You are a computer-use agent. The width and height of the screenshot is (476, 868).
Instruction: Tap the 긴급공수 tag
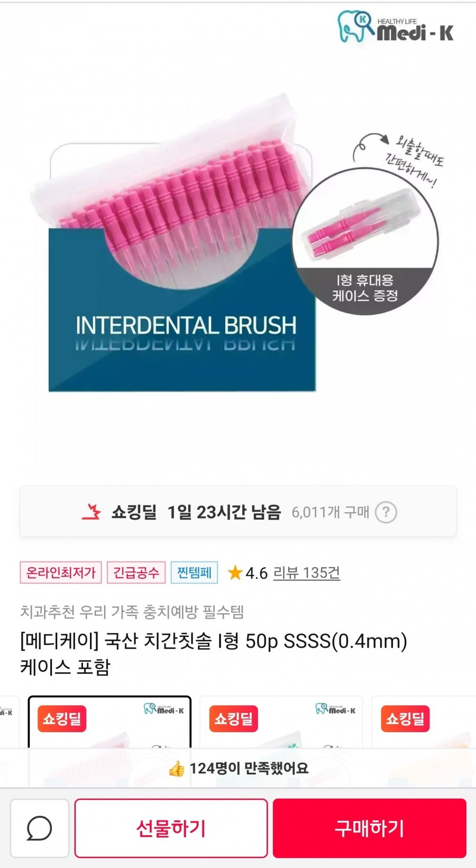[136, 572]
